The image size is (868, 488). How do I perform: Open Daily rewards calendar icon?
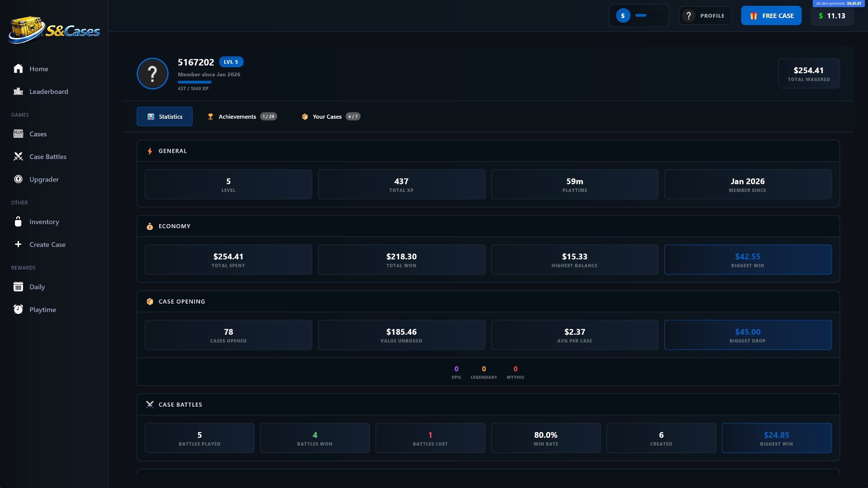point(18,287)
